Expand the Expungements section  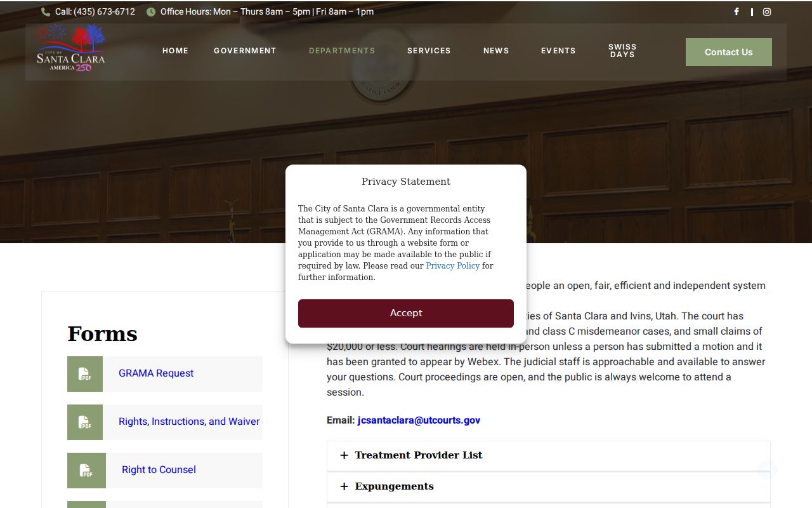(548, 486)
